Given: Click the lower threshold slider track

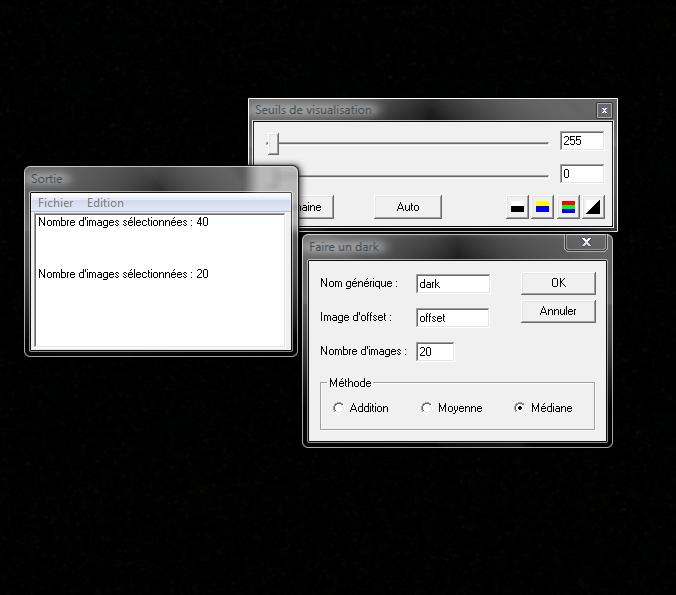Looking at the screenshot, I should (422, 176).
